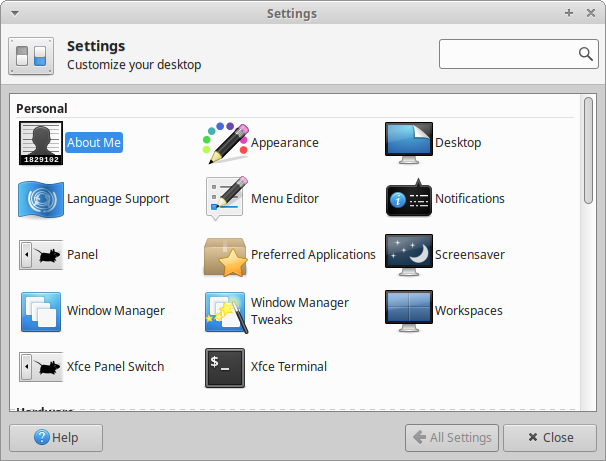The width and height of the screenshot is (606, 461).
Task: Open Window Manager settings
Action: (x=41, y=311)
